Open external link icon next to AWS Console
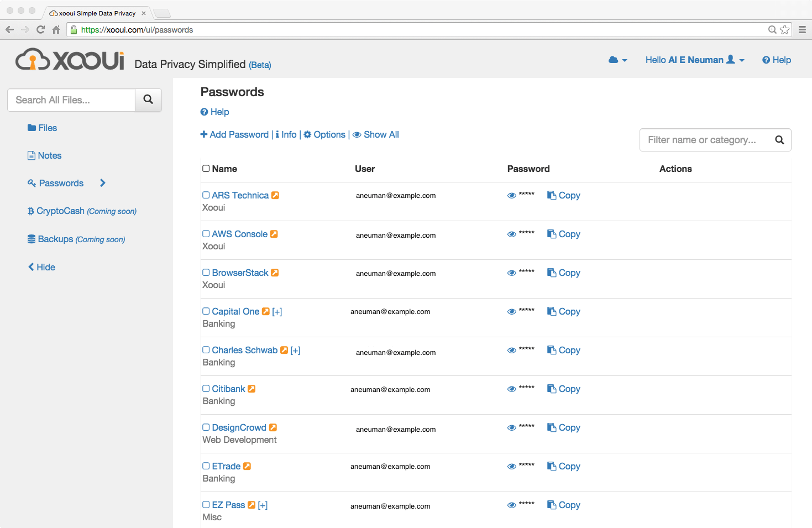 point(274,234)
